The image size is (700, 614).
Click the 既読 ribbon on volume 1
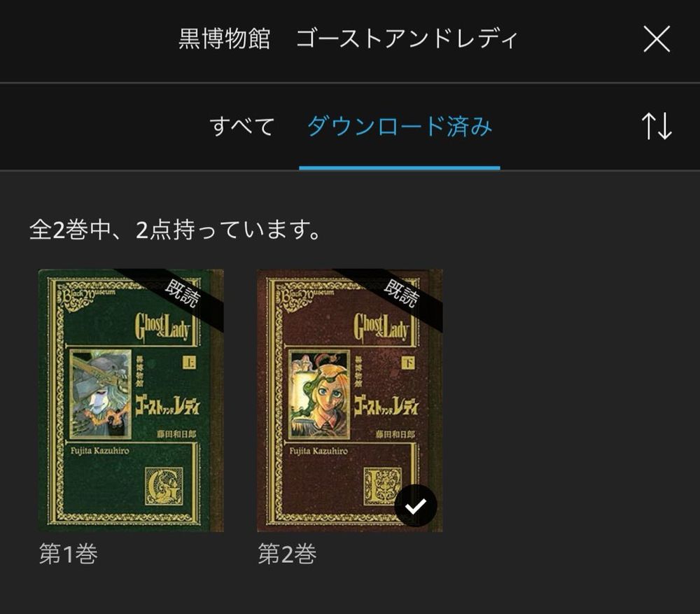pos(182,293)
